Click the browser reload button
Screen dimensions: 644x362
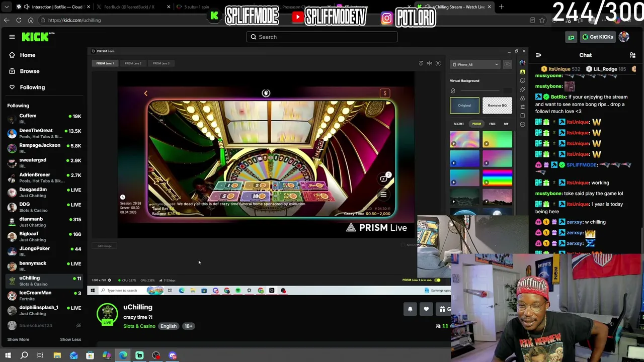19,20
